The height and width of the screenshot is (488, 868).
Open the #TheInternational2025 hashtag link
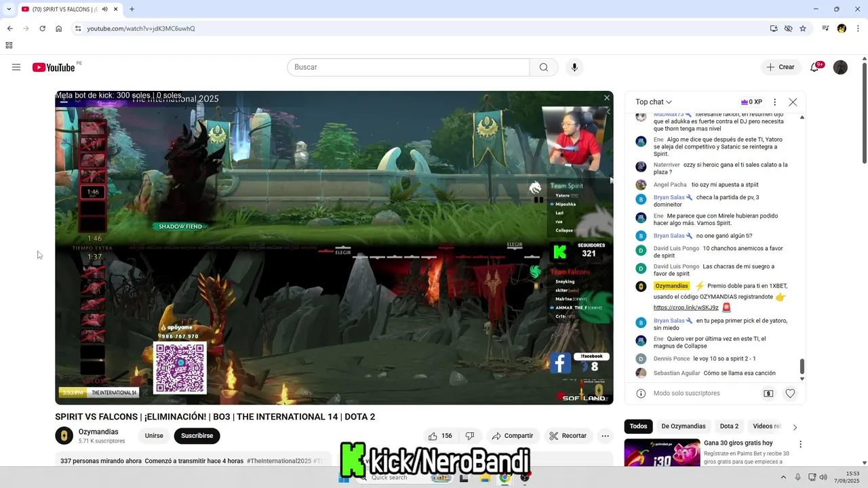click(279, 461)
